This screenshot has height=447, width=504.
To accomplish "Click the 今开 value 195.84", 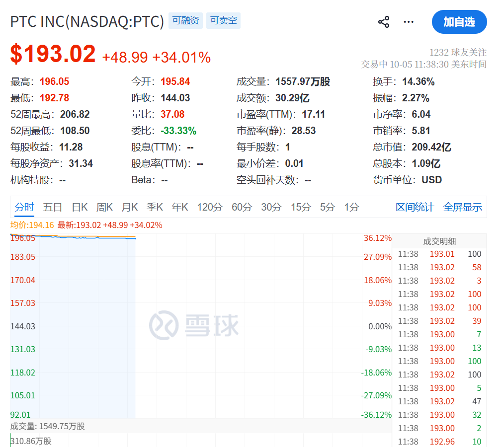I will click(x=175, y=81).
